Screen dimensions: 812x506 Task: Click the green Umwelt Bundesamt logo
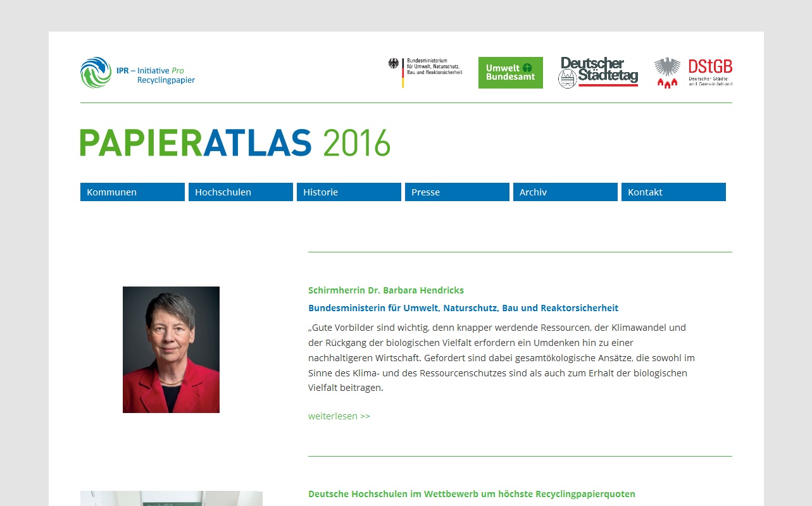510,73
